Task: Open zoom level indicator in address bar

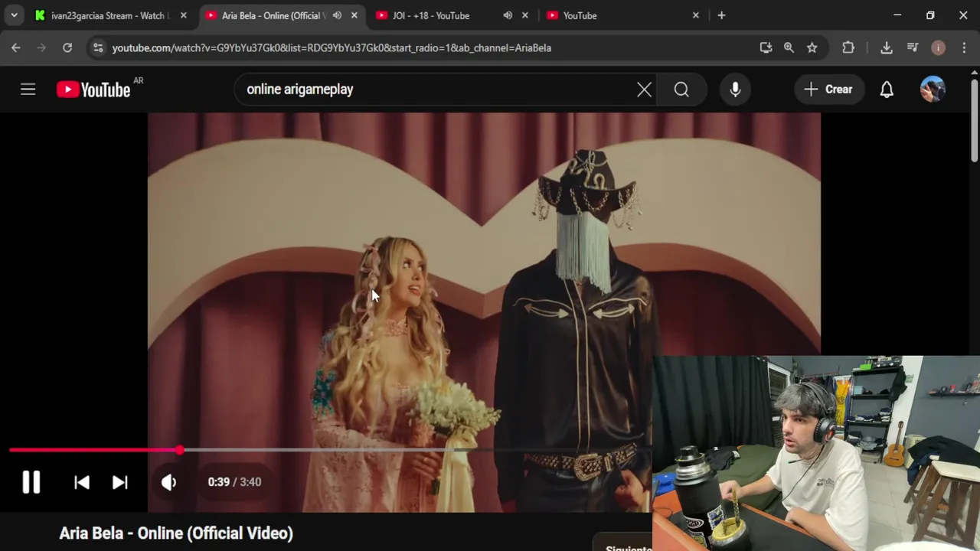Action: 789,47
